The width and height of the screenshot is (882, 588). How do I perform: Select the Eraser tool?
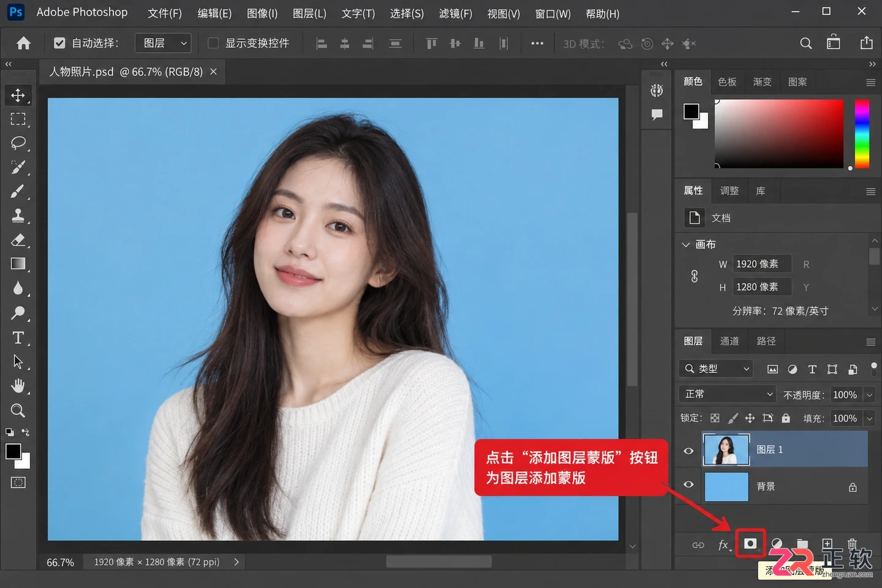18,240
